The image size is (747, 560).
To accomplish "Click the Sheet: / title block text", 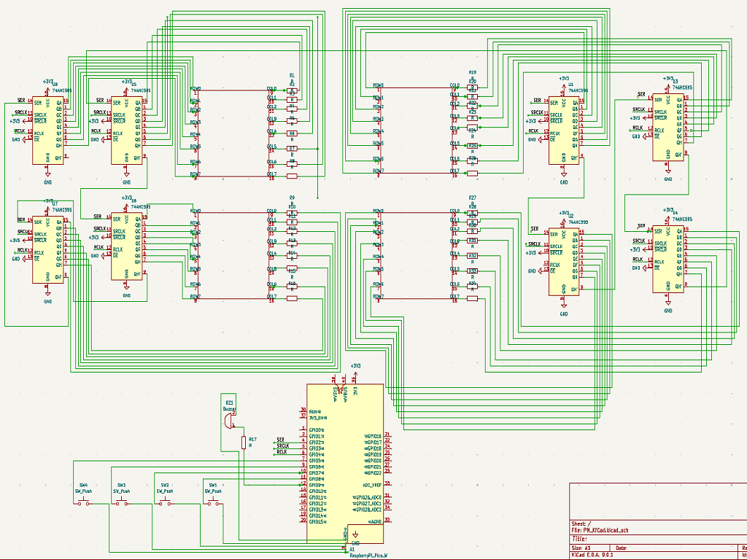I will coord(581,524).
